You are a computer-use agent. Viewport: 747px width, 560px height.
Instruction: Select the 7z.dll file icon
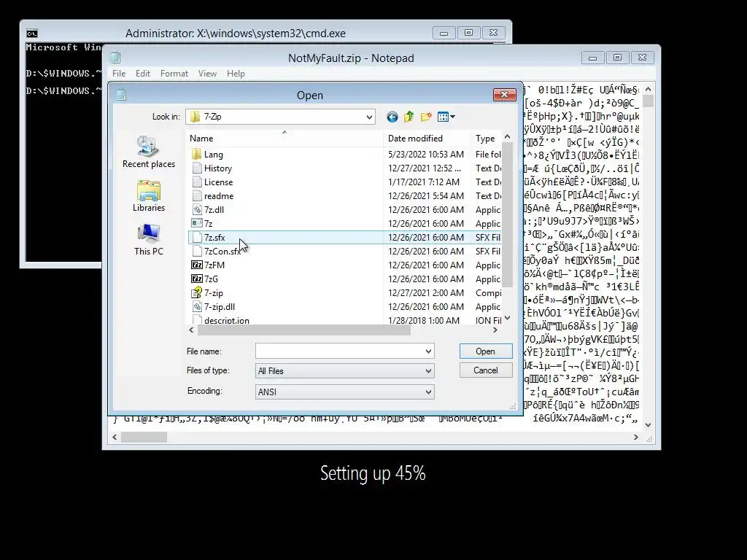click(197, 209)
